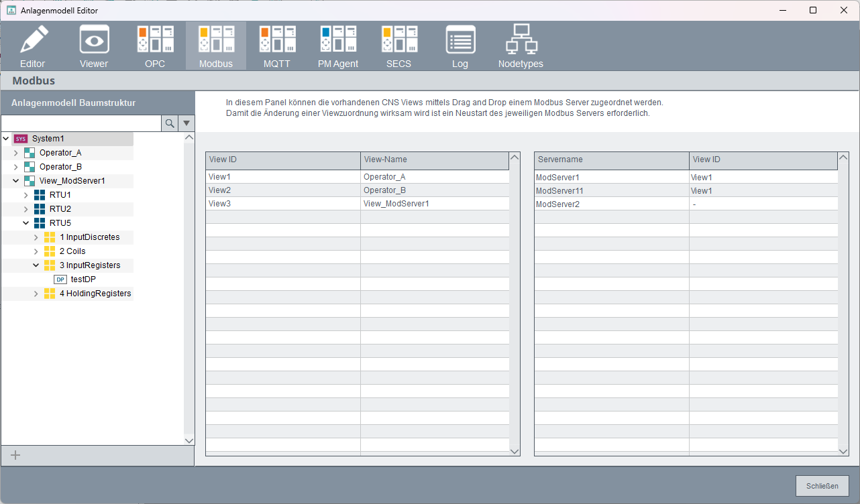Open the Log list icon

[x=460, y=46]
